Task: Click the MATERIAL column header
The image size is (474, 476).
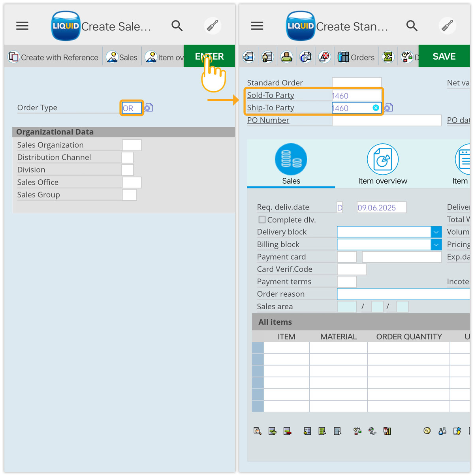Action: 339,337
